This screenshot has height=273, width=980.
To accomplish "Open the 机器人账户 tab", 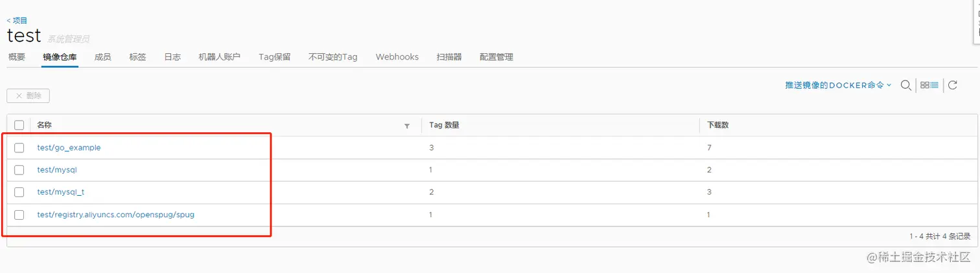I will (x=220, y=57).
